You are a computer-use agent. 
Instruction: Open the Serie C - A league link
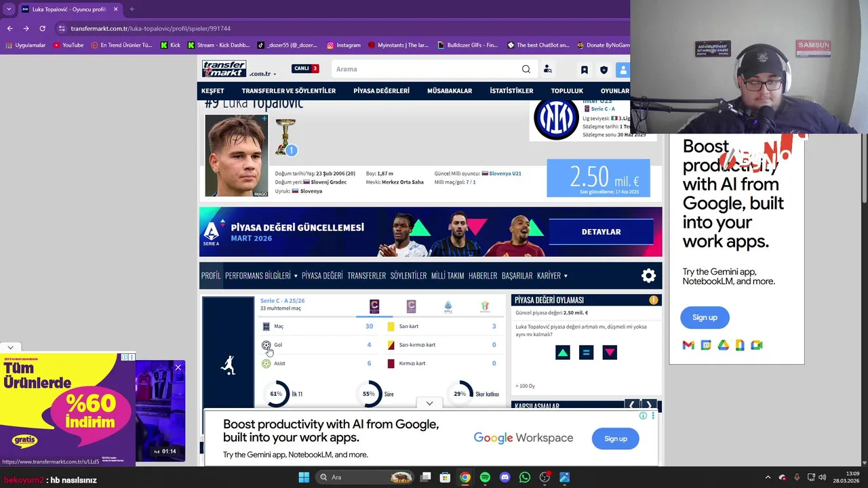tap(603, 109)
